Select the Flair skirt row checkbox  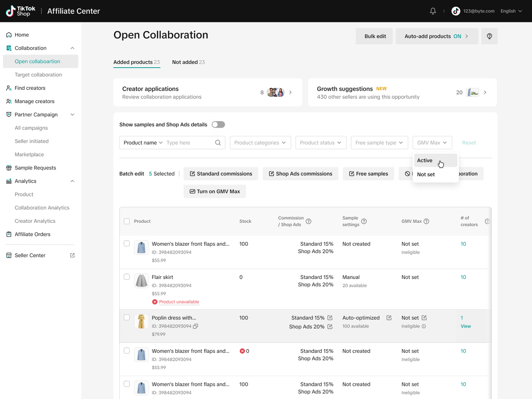pos(127,277)
